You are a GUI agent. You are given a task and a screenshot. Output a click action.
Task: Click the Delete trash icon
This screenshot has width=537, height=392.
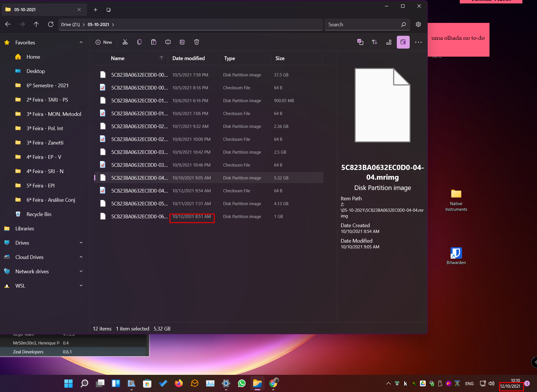(197, 42)
